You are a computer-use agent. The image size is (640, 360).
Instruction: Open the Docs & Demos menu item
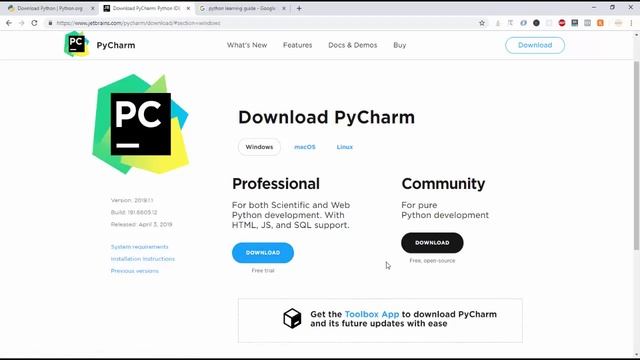pyautogui.click(x=353, y=45)
